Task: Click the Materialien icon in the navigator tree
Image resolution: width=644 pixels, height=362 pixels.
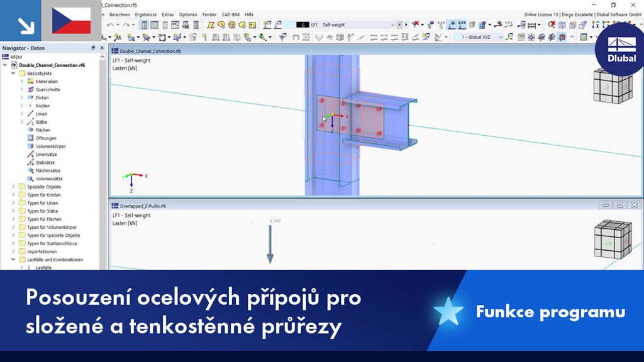Action: coord(31,81)
